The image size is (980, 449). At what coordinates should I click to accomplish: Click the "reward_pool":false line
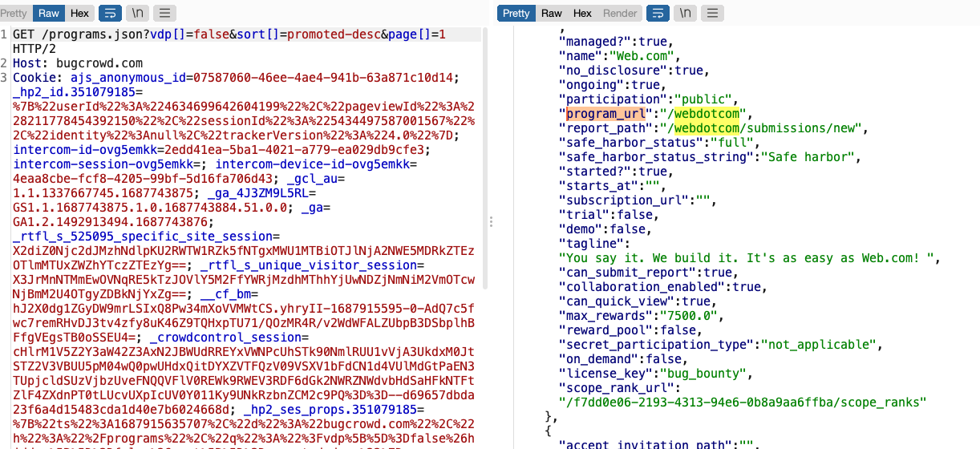click(630, 330)
